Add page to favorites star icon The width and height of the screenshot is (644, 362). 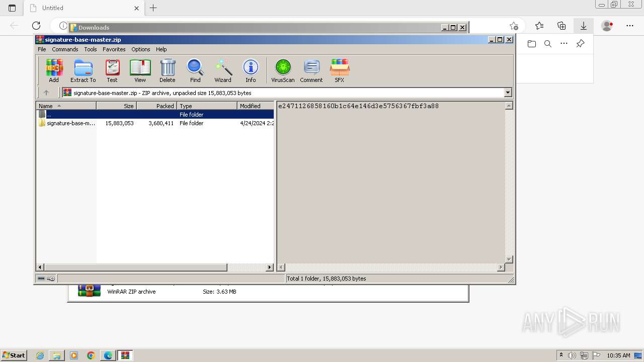pyautogui.click(x=514, y=26)
